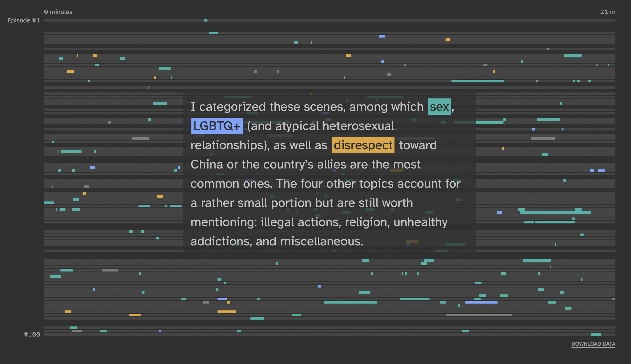The image size is (631, 364).
Task: Click the '21 m' axis label at top right
Action: (x=607, y=12)
